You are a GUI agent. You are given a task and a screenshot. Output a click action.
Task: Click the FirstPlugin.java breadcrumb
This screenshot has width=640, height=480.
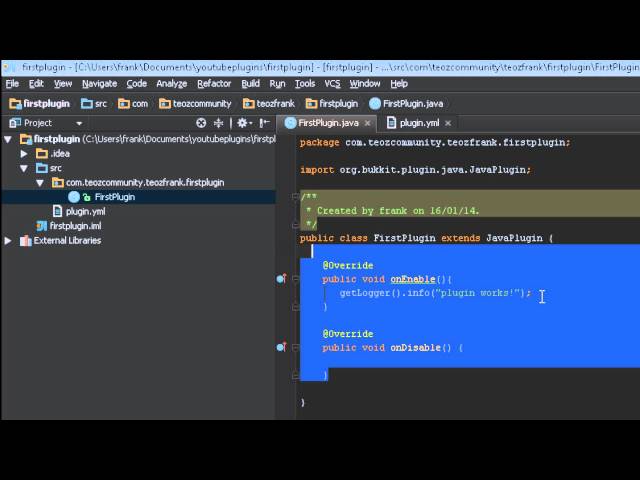click(x=406, y=104)
